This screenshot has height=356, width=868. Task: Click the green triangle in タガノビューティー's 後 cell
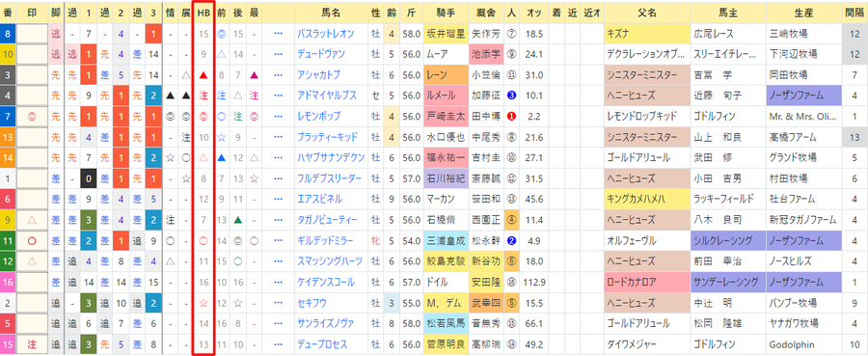[237, 220]
